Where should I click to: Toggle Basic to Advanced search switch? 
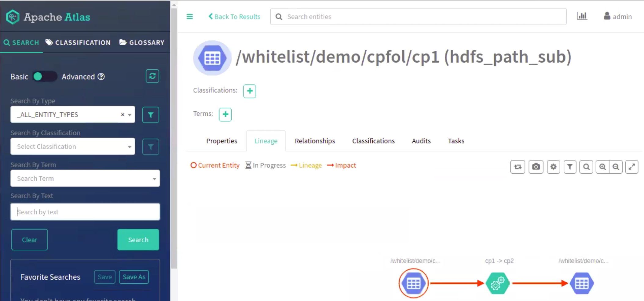point(45,77)
